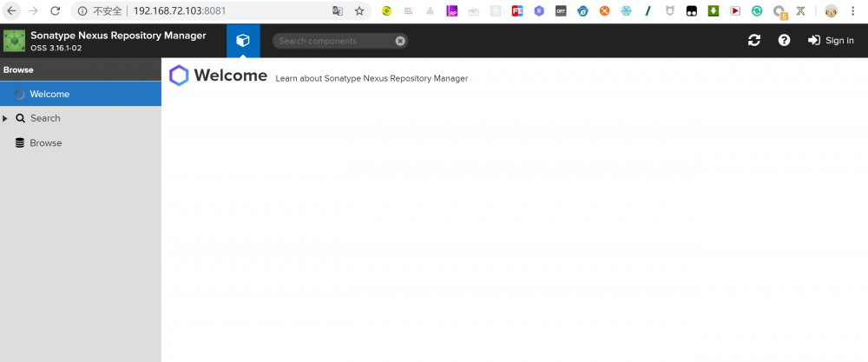Viewport: 868px width, 362px height.
Task: Open the green download arrow extension
Action: pyautogui.click(x=713, y=10)
